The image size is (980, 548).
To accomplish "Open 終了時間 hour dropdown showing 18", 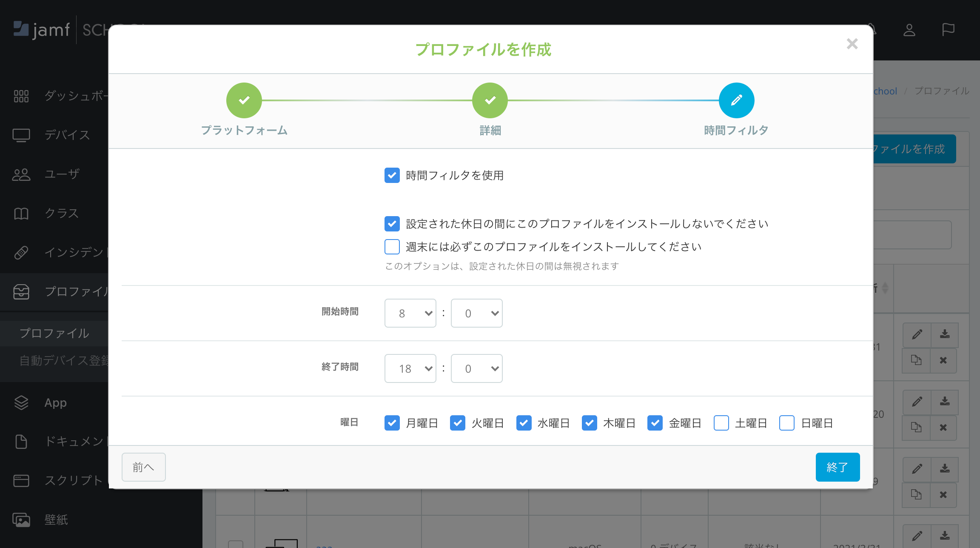I will point(410,368).
